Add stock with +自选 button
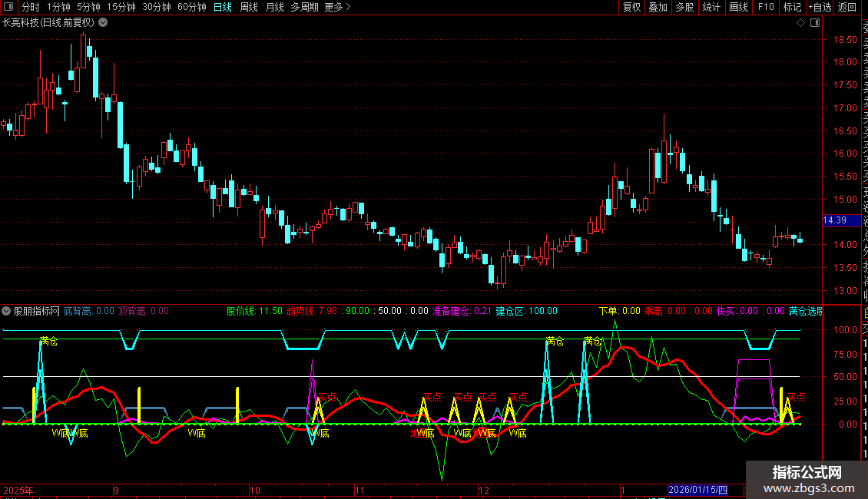Screen dimensions: 868x499 pos(820,7)
